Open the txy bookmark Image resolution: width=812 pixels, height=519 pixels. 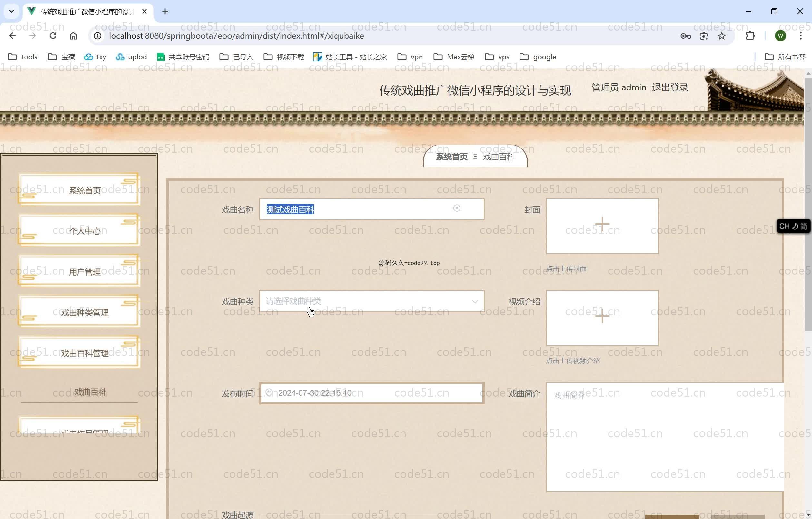95,57
